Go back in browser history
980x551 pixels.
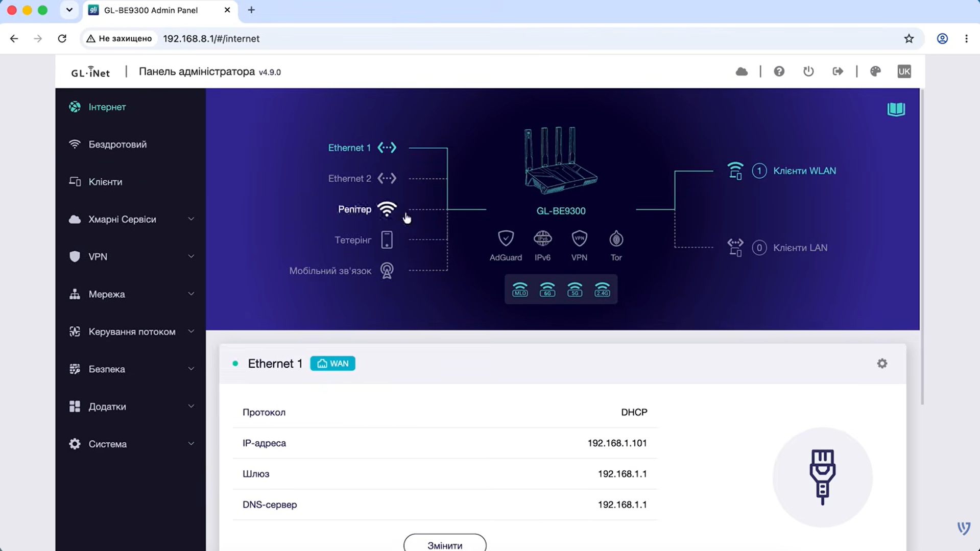coord(14,39)
